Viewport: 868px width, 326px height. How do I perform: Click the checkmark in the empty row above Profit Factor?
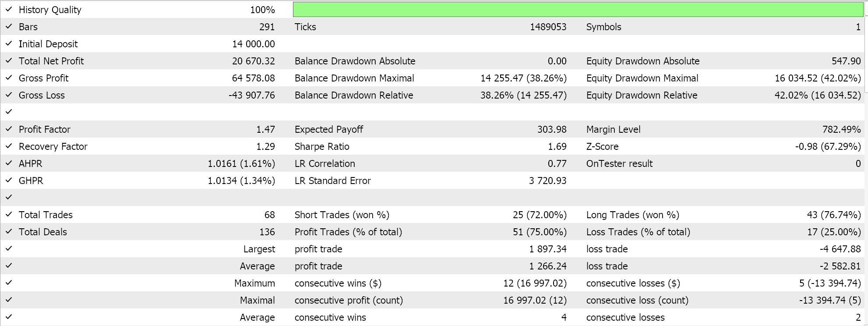(9, 112)
